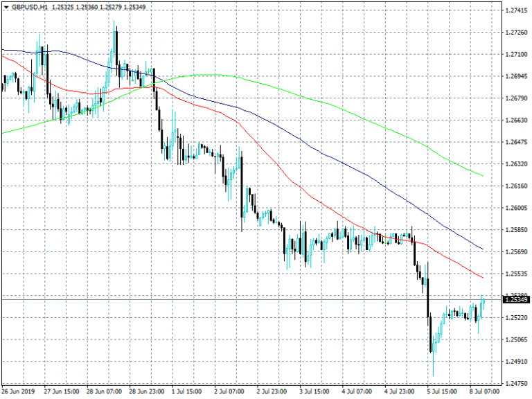Click the 26 Jun 2019 date label
Image resolution: width=532 pixels, height=399 pixels.
tap(19, 391)
